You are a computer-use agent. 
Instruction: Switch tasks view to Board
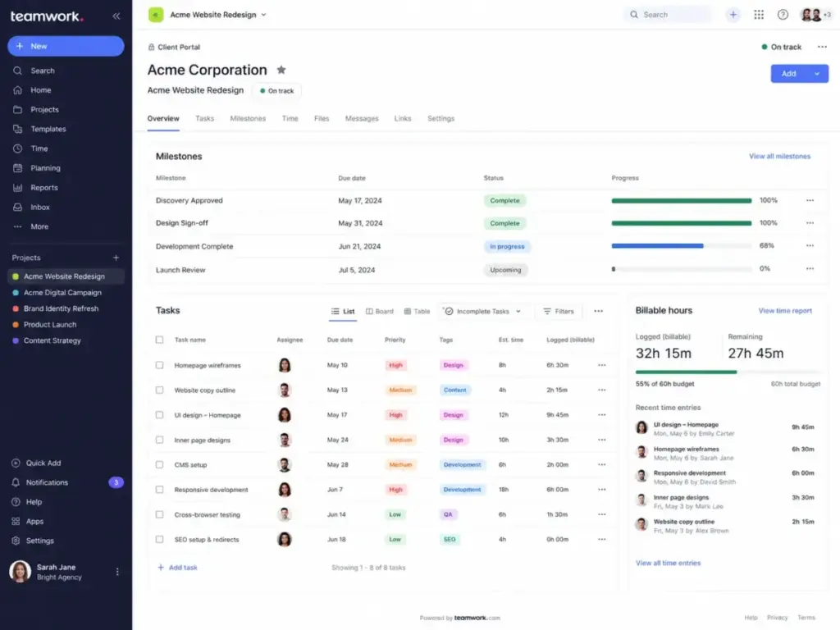click(379, 311)
